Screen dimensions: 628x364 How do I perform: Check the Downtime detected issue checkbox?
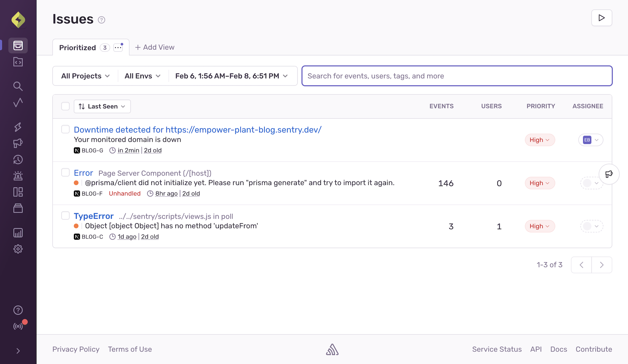click(65, 129)
